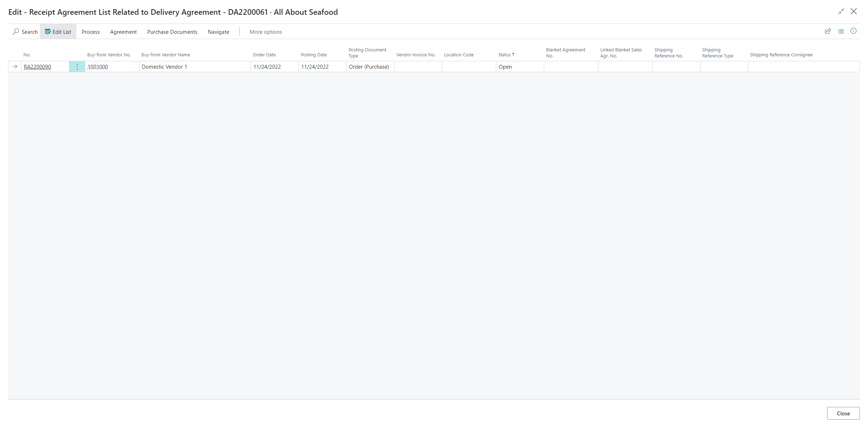Click the Share icon
Screen dimensions: 868x427
coord(828,31)
